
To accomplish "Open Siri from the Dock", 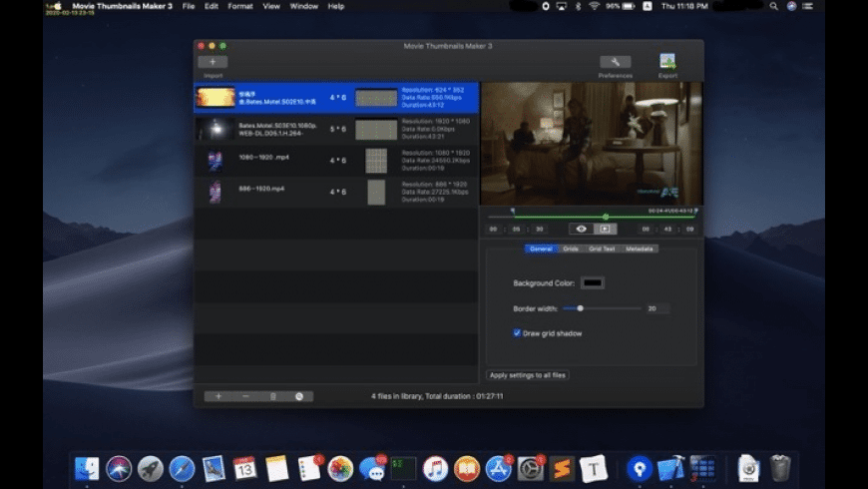I will [119, 468].
